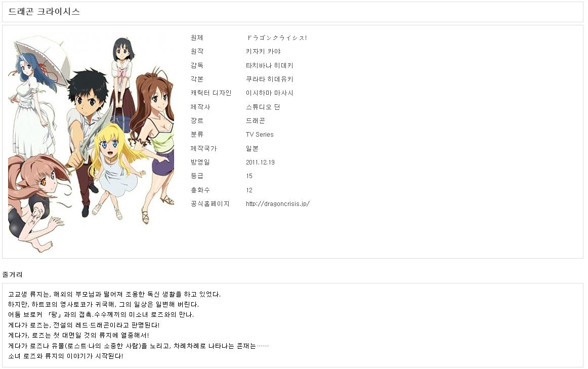Click the studio name 스튜디오 딘
This screenshot has width=588, height=369.
tap(263, 107)
